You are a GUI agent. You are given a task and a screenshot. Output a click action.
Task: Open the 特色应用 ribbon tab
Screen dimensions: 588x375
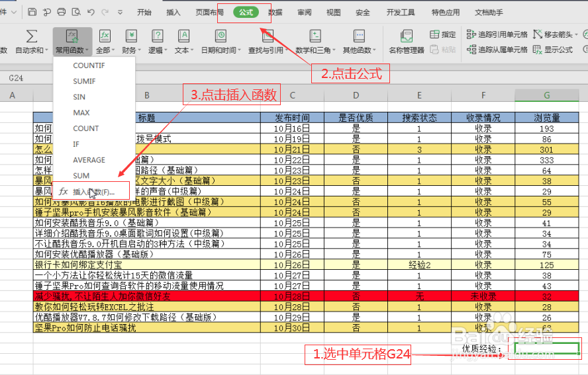(446, 13)
